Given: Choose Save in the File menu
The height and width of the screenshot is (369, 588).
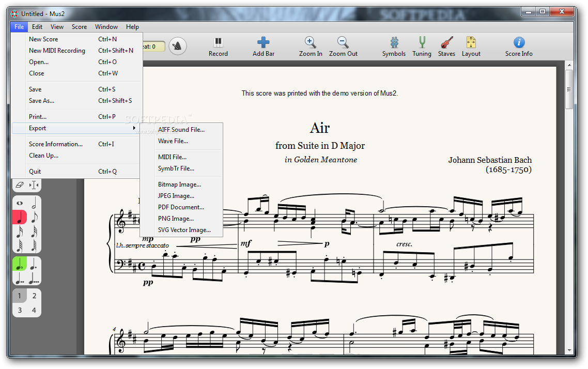Looking at the screenshot, I should (x=77, y=89).
